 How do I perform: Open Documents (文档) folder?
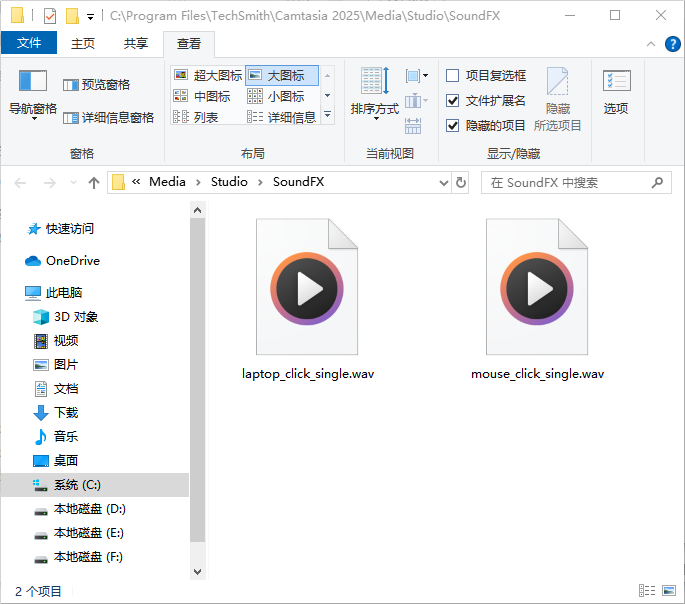click(x=56, y=389)
